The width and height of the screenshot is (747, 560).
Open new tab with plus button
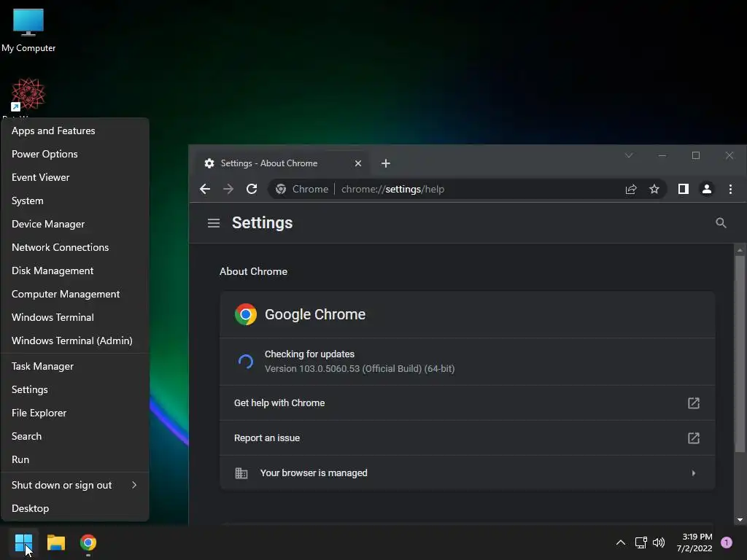(386, 163)
